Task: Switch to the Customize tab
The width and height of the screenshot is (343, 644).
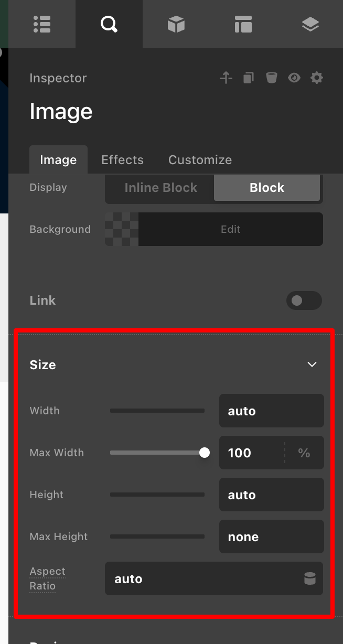Action: (x=200, y=160)
